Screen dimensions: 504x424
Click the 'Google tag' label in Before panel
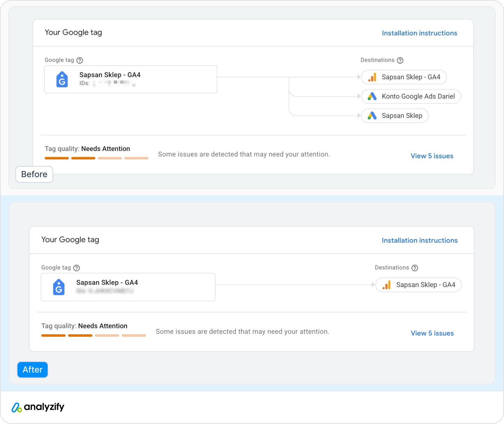coord(59,60)
